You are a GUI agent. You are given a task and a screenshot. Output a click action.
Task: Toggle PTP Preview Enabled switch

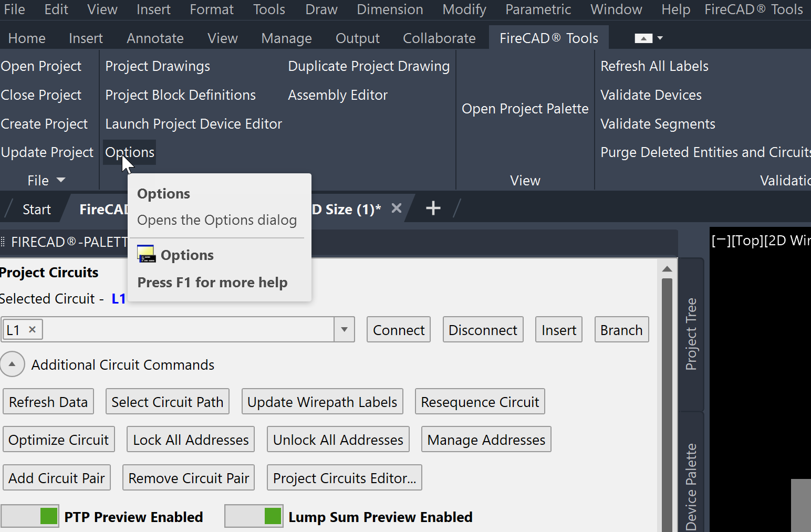pos(29,516)
